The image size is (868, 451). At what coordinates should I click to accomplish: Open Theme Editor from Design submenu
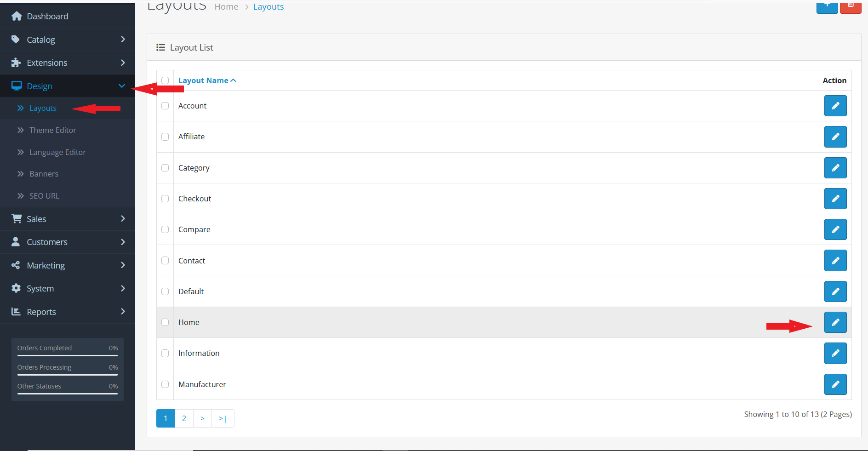[x=52, y=130]
